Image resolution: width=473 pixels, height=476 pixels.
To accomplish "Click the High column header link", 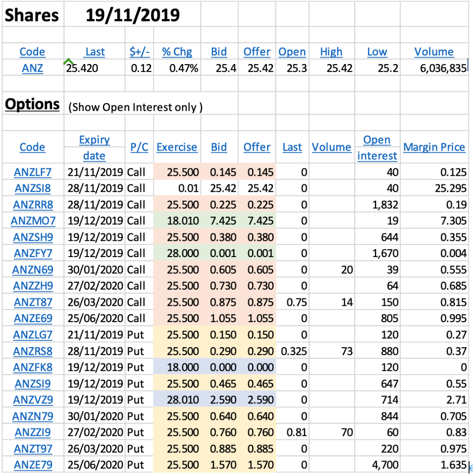I will (331, 52).
